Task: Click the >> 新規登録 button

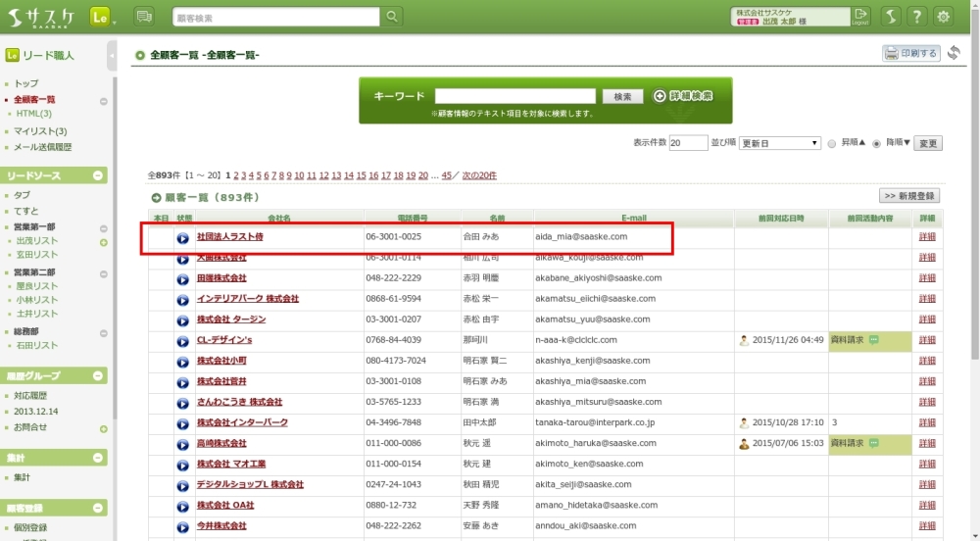Action: click(909, 196)
